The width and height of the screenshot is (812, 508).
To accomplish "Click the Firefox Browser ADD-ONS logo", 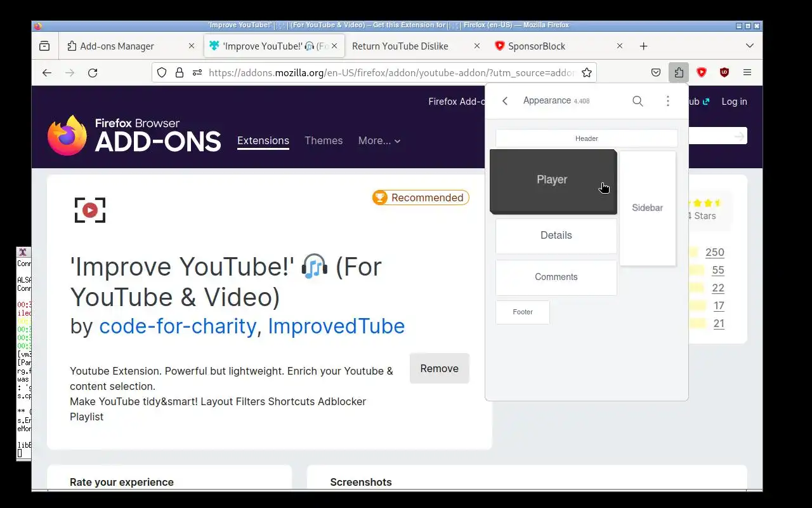I will click(x=134, y=135).
